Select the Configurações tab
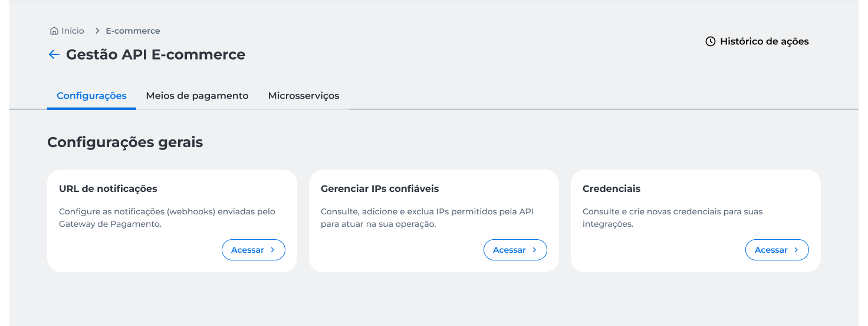This screenshot has width=868, height=326. pos(91,96)
